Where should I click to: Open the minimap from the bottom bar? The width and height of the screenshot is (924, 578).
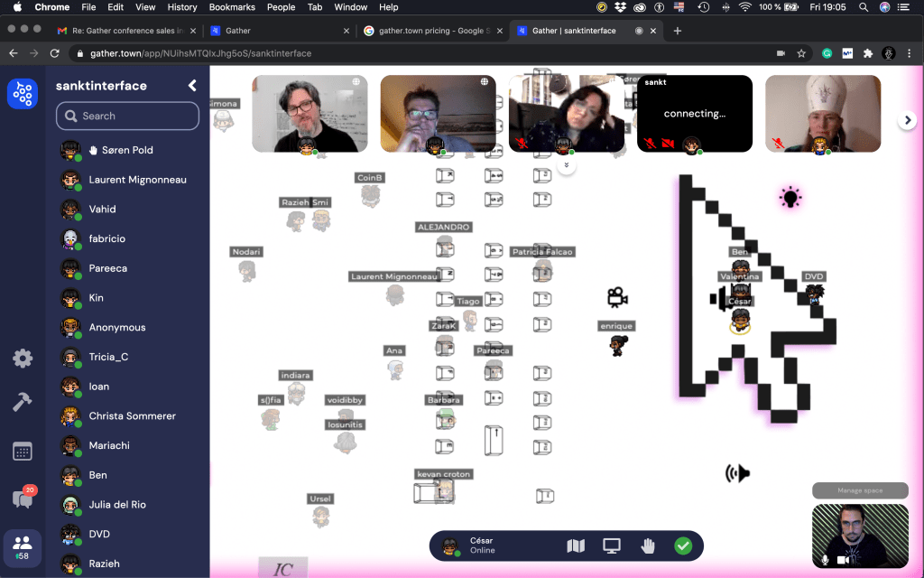(x=576, y=545)
